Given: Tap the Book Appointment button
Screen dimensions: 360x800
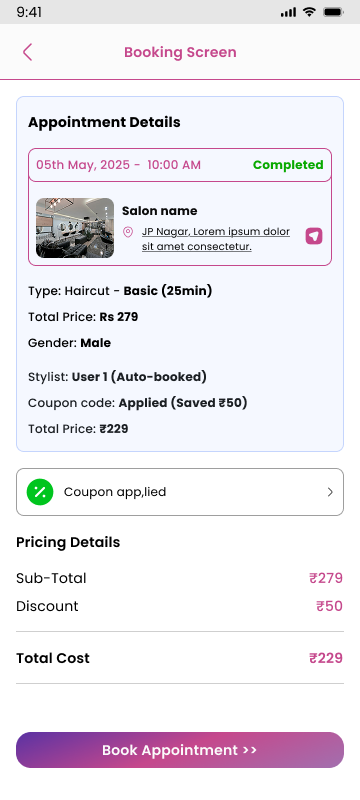Looking at the screenshot, I should (x=180, y=750).
